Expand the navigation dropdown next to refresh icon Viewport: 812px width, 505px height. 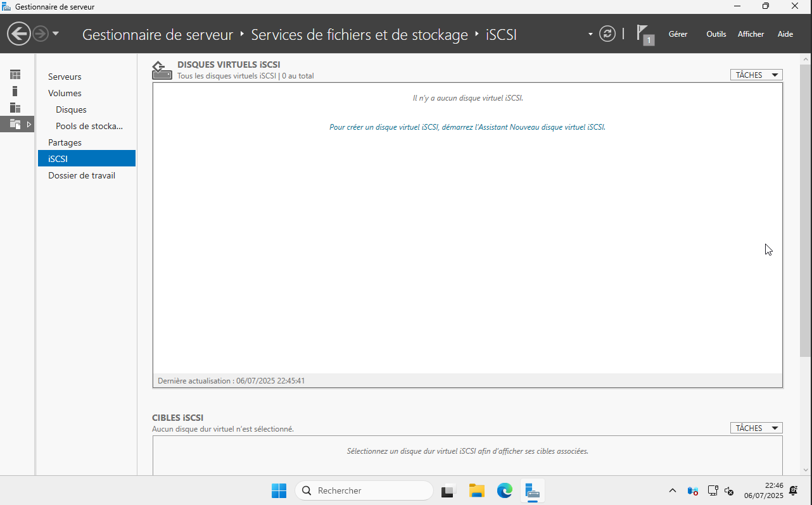pyautogui.click(x=590, y=34)
